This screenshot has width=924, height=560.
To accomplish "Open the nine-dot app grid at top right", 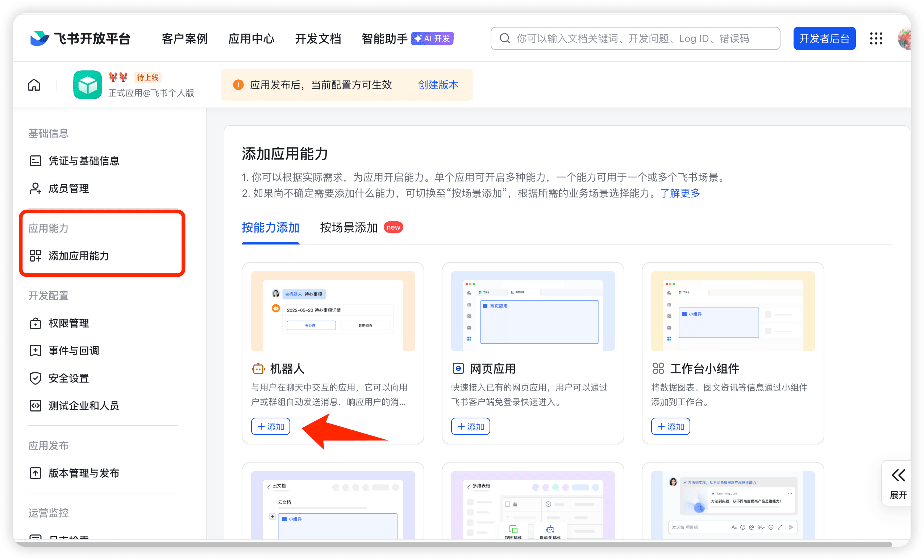I will pos(876,38).
